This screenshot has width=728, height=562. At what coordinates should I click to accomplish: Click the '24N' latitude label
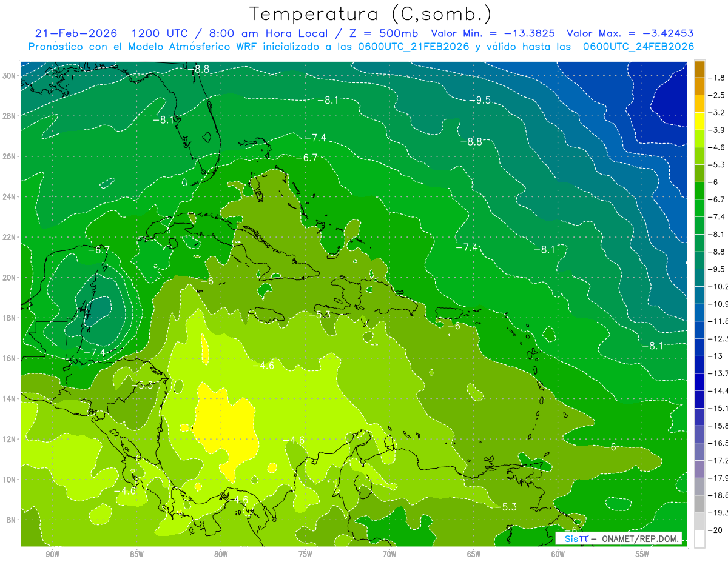point(9,197)
